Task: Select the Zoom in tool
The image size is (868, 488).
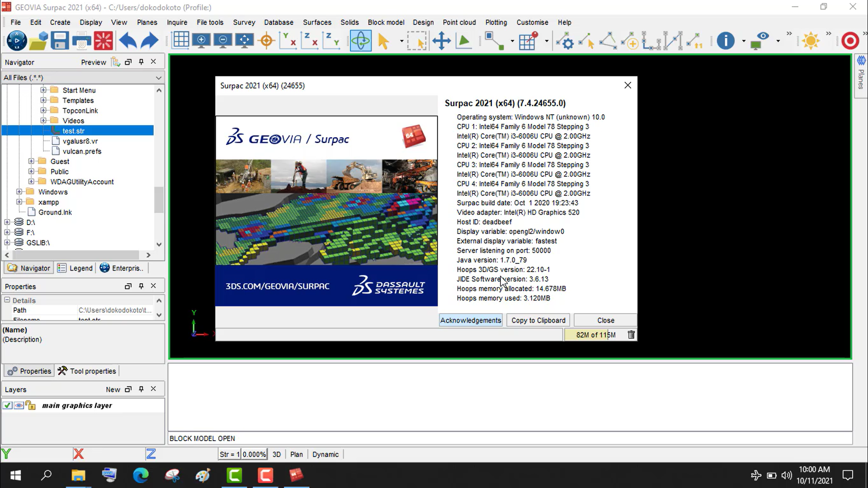Action: pyautogui.click(x=202, y=40)
